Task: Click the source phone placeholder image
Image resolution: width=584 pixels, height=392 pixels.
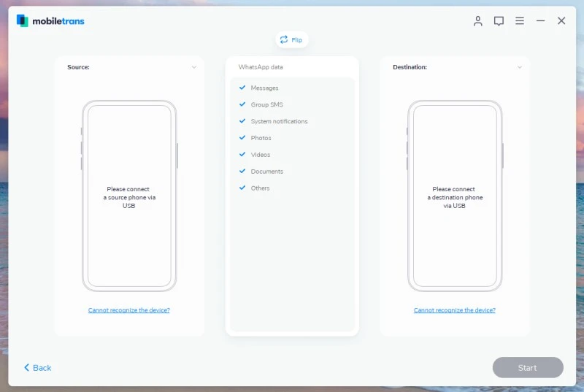Action: [x=129, y=196]
